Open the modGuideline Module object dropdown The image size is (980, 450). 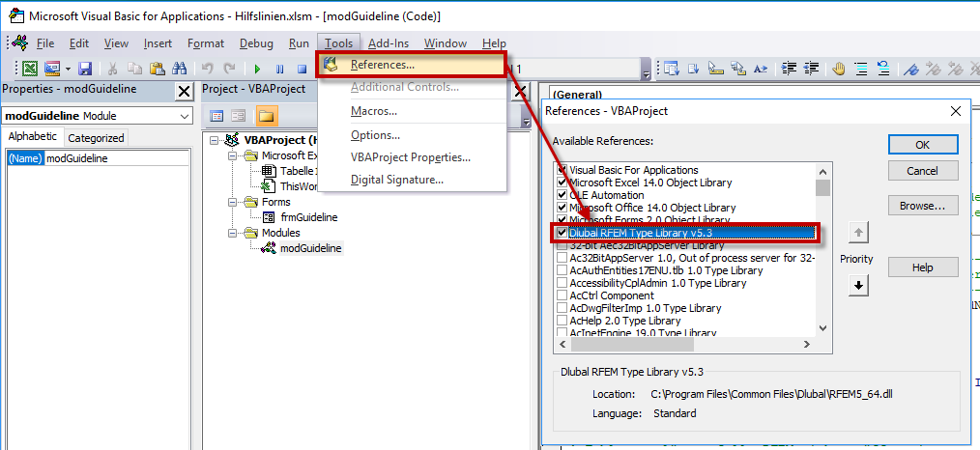pyautogui.click(x=185, y=116)
